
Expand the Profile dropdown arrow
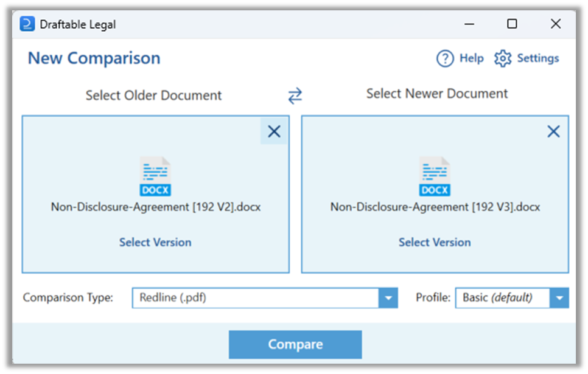click(x=559, y=298)
